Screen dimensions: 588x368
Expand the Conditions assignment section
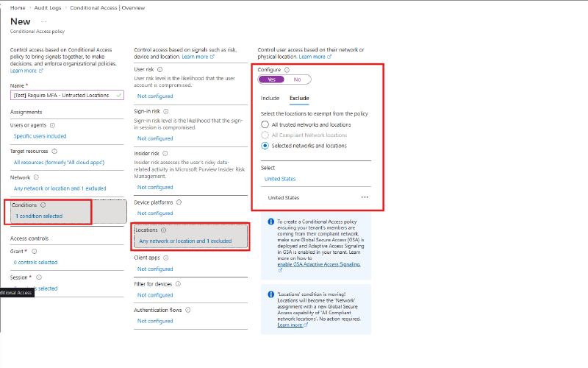tap(68, 211)
